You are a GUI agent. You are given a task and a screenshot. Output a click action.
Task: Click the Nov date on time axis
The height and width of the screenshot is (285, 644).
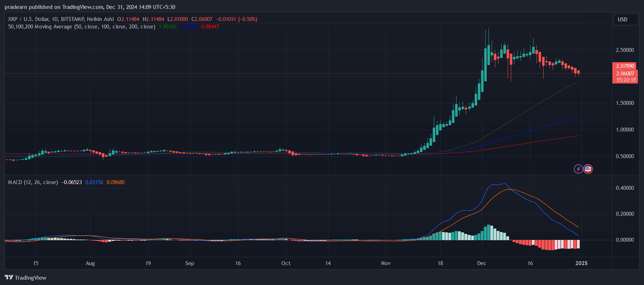point(386,263)
